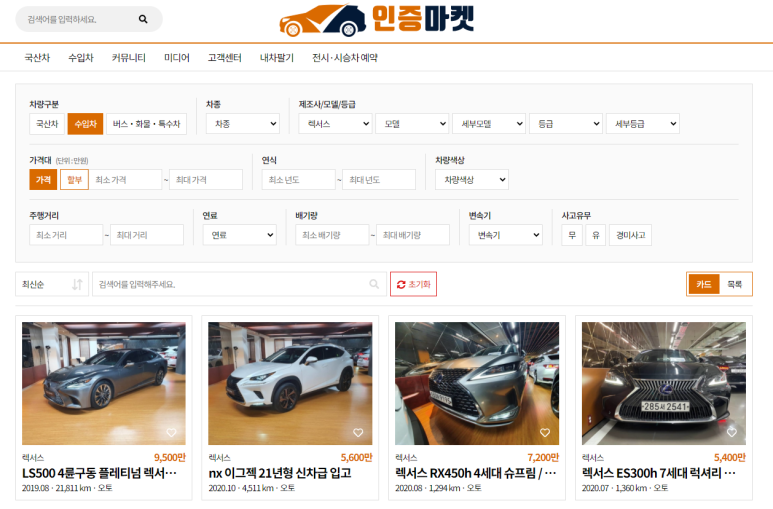This screenshot has height=509, width=773.
Task: Open the 등급 grade dropdown
Action: [x=566, y=124]
